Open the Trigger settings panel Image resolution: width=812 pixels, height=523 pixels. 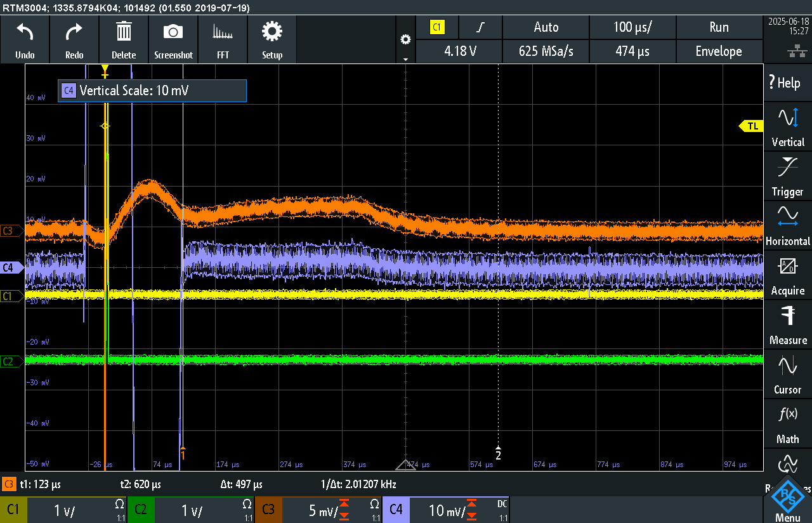[788, 176]
